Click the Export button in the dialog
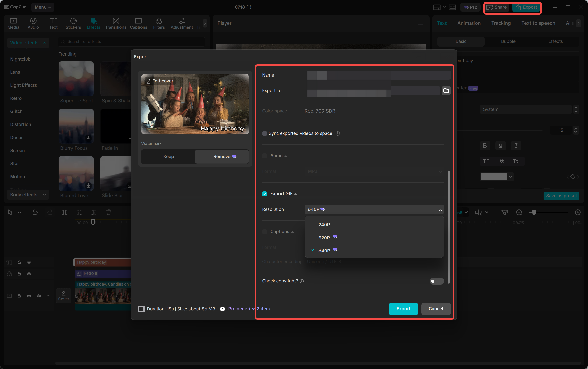This screenshot has width=588, height=369. 403,309
